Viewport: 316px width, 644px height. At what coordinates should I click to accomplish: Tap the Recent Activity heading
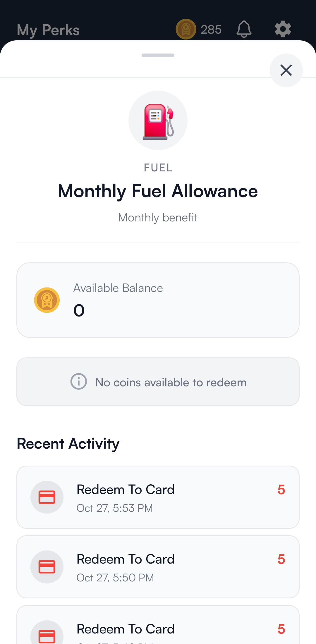point(68,444)
